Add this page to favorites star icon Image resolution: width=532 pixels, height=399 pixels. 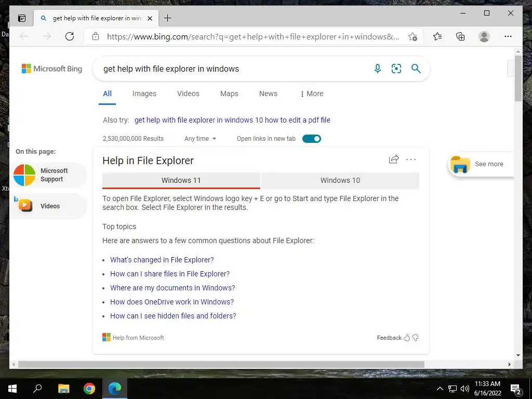(413, 36)
